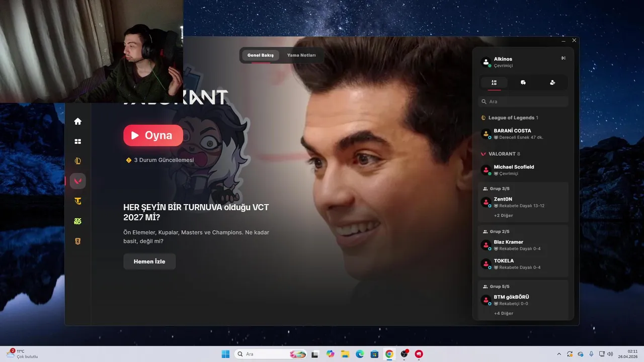
Task: Click the Grup 2/5 header
Action: coord(496,232)
